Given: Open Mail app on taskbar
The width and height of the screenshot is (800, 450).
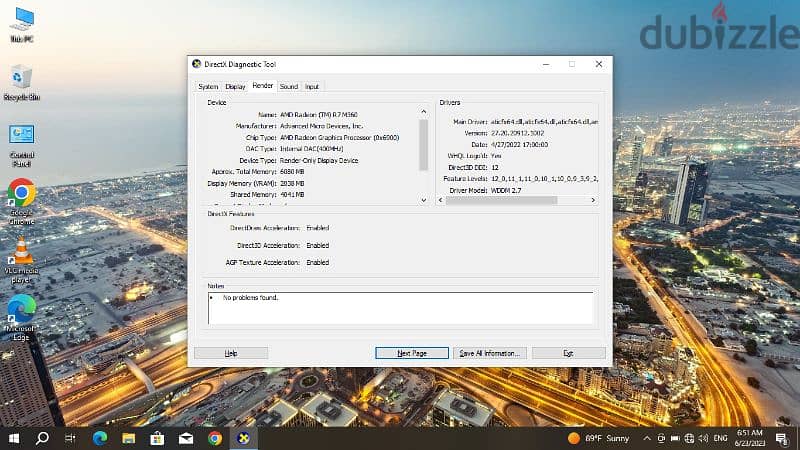Looking at the screenshot, I should (186, 438).
